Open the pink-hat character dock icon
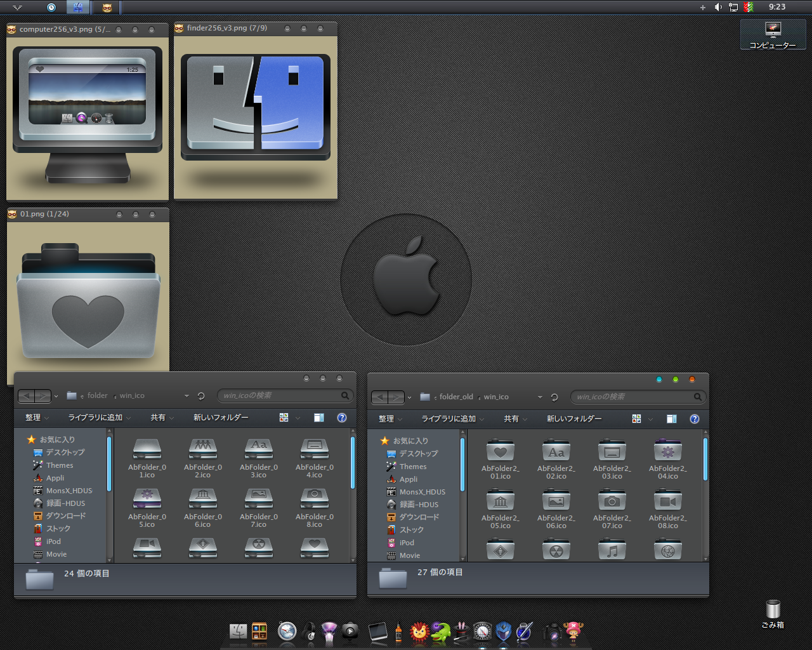 (x=573, y=632)
